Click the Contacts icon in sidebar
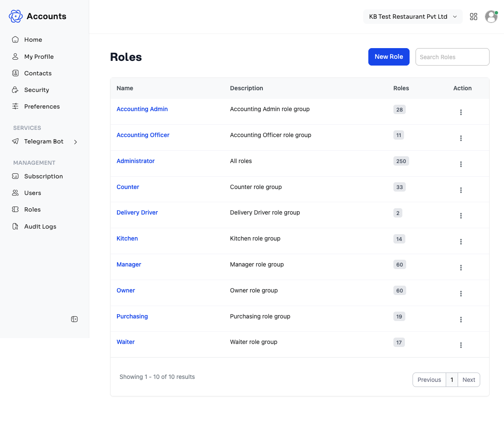The image size is (504, 427). point(15,73)
